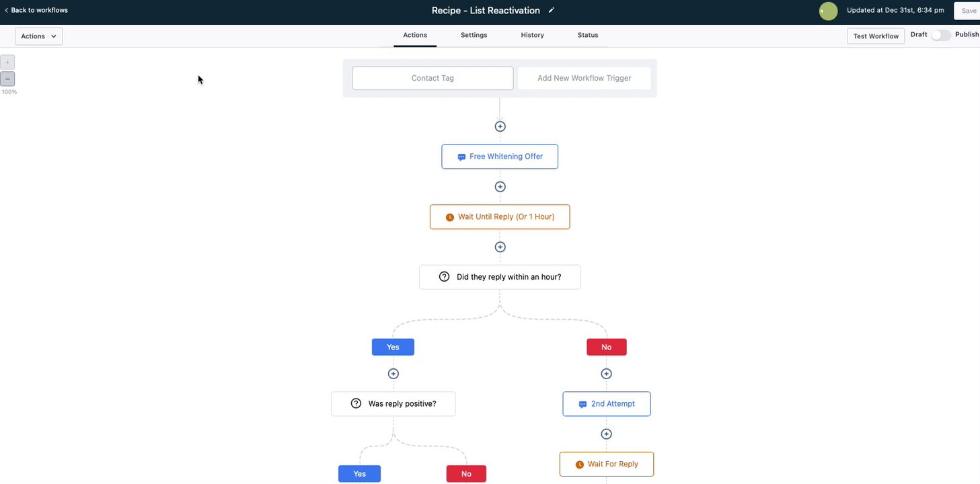Click plus icon below Free Whitening Offer
Screen dimensions: 980x484
click(x=500, y=187)
